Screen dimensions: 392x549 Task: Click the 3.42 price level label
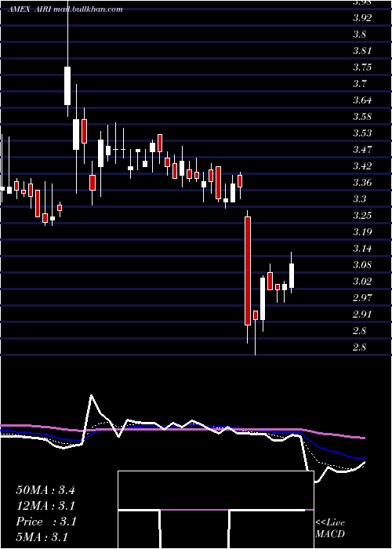coord(362,166)
